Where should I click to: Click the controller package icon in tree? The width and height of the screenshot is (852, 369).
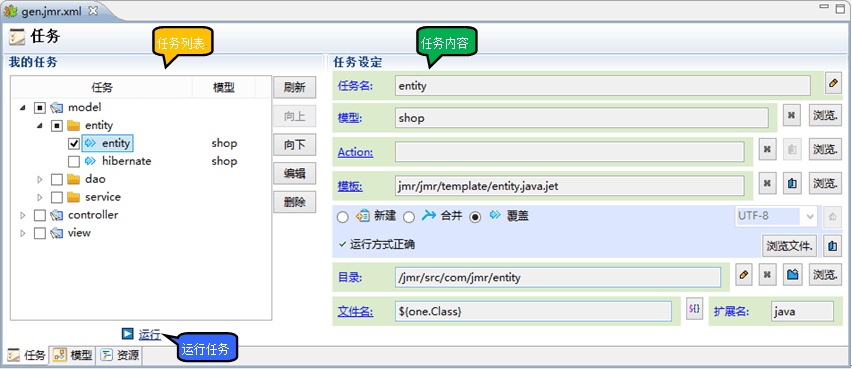57,215
